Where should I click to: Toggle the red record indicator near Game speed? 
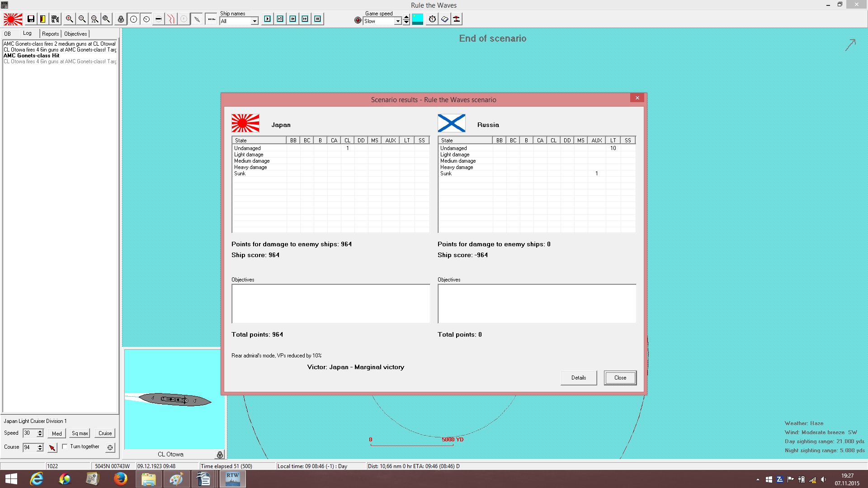[x=358, y=20]
